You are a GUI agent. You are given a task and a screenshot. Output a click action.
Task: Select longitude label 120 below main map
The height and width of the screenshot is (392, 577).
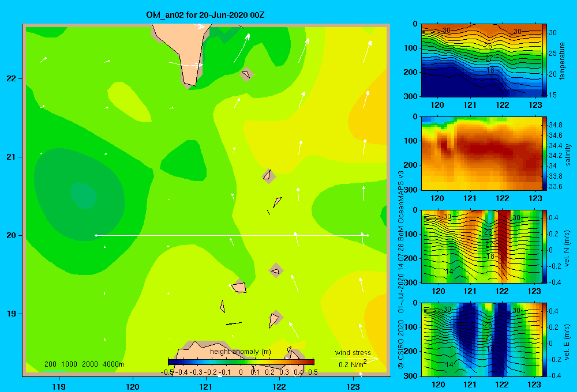click(133, 386)
